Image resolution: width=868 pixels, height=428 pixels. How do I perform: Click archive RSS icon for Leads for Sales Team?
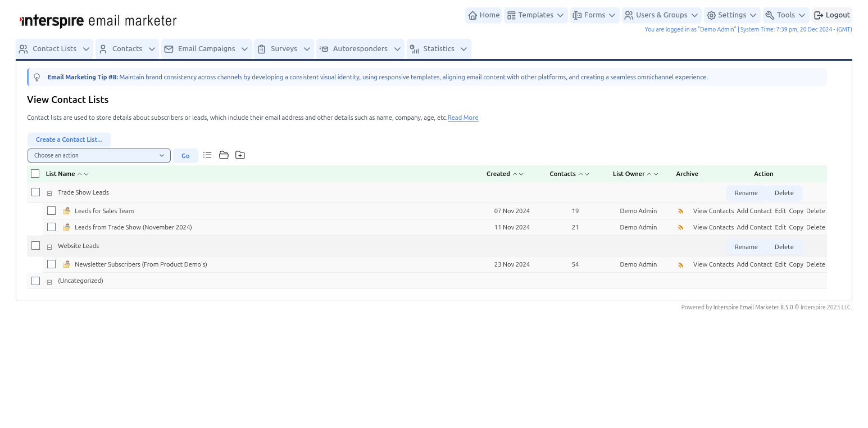tap(681, 211)
